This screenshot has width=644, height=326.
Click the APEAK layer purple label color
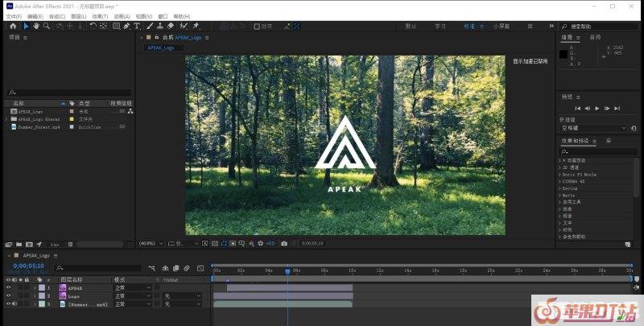(42, 288)
